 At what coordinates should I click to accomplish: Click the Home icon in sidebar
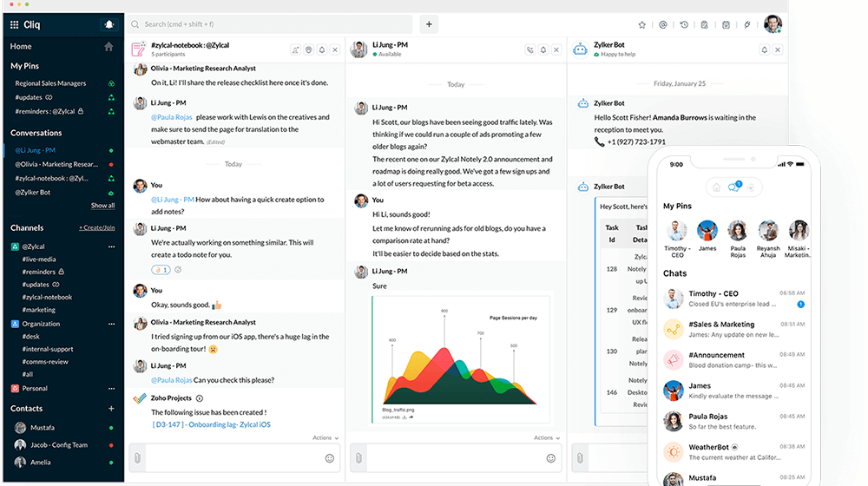point(108,47)
